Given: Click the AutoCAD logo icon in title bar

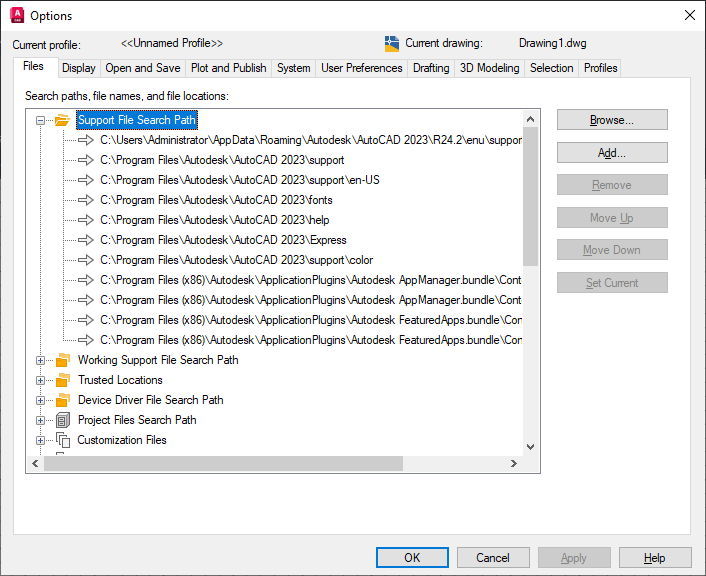Looking at the screenshot, I should click(x=17, y=15).
